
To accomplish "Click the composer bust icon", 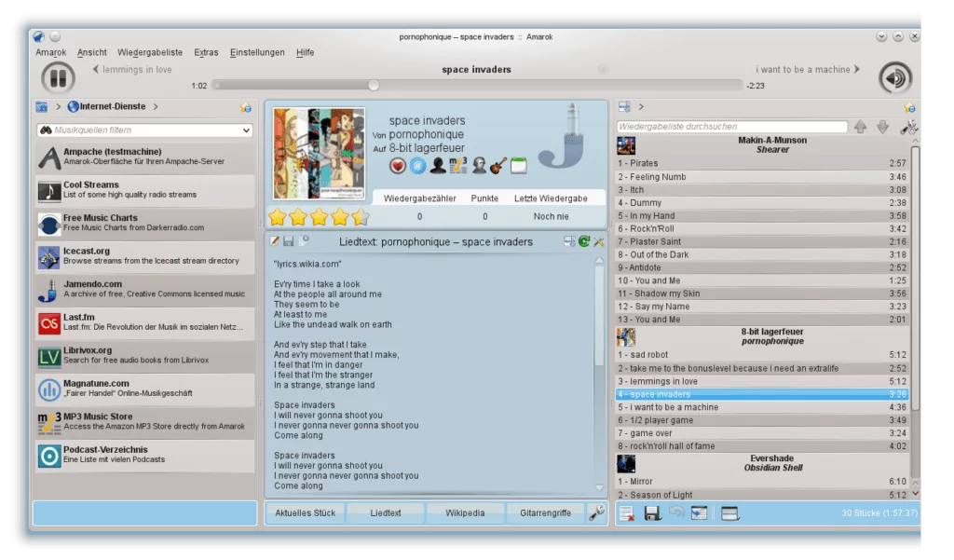I will click(x=479, y=166).
